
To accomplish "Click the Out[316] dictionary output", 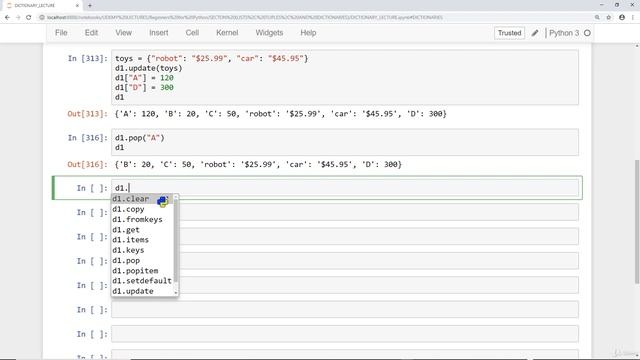I will coord(258,164).
